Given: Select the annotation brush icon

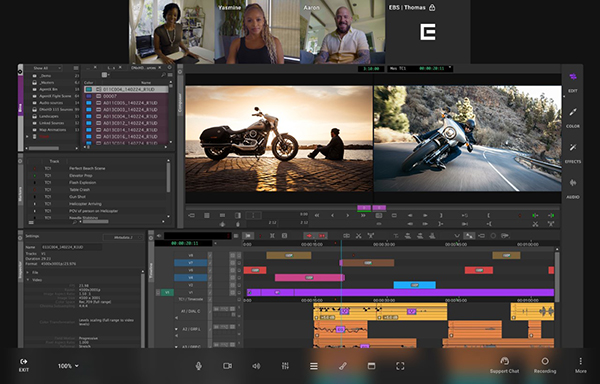Looking at the screenshot, I should point(343,366).
